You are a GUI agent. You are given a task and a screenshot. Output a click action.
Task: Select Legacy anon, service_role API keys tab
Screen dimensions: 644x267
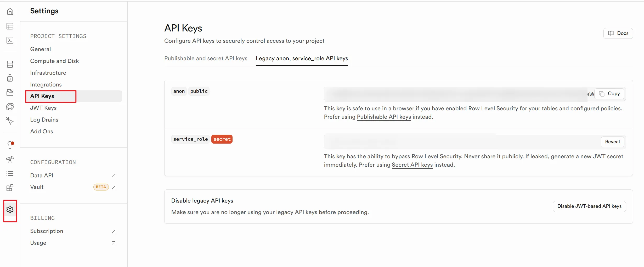(x=302, y=58)
